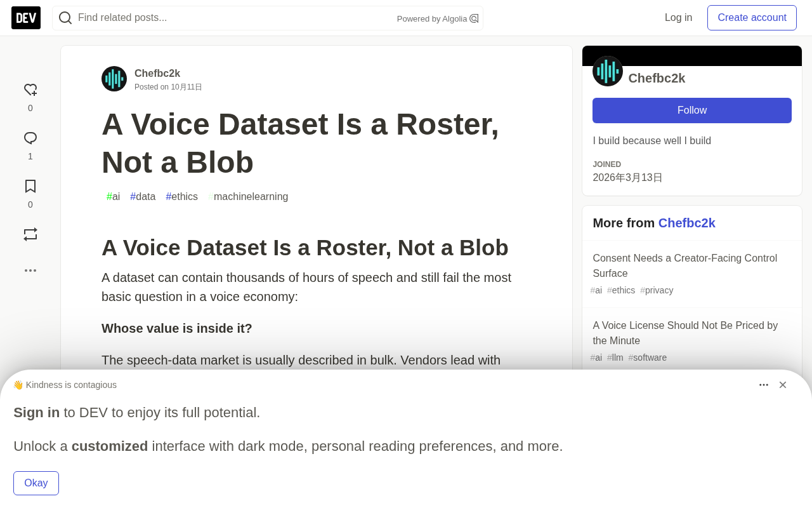The image size is (812, 508).
Task: Click the search magnifier icon
Action: 65,18
